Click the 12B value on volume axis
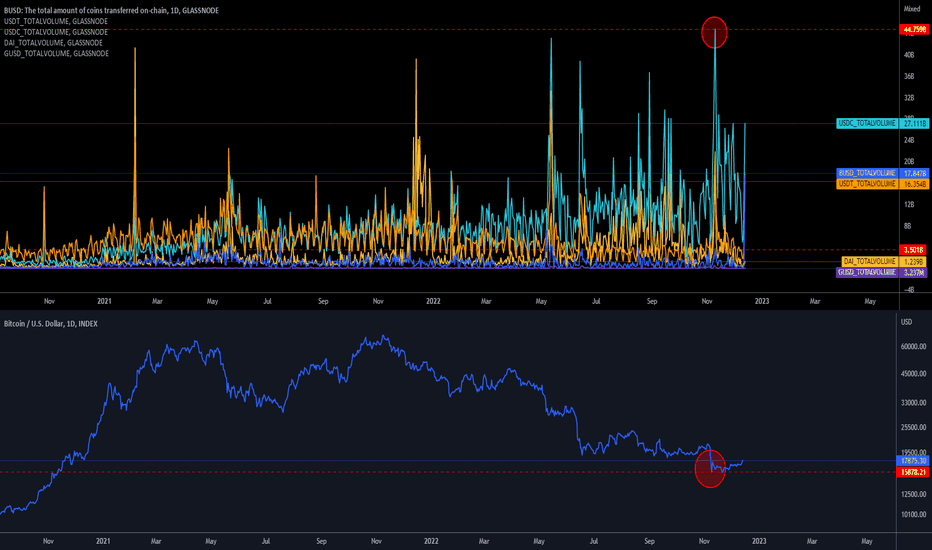This screenshot has width=932, height=550. [909, 205]
